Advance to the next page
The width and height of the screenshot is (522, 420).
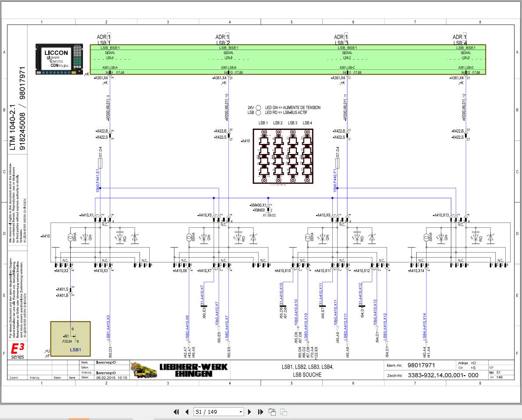click(250, 412)
